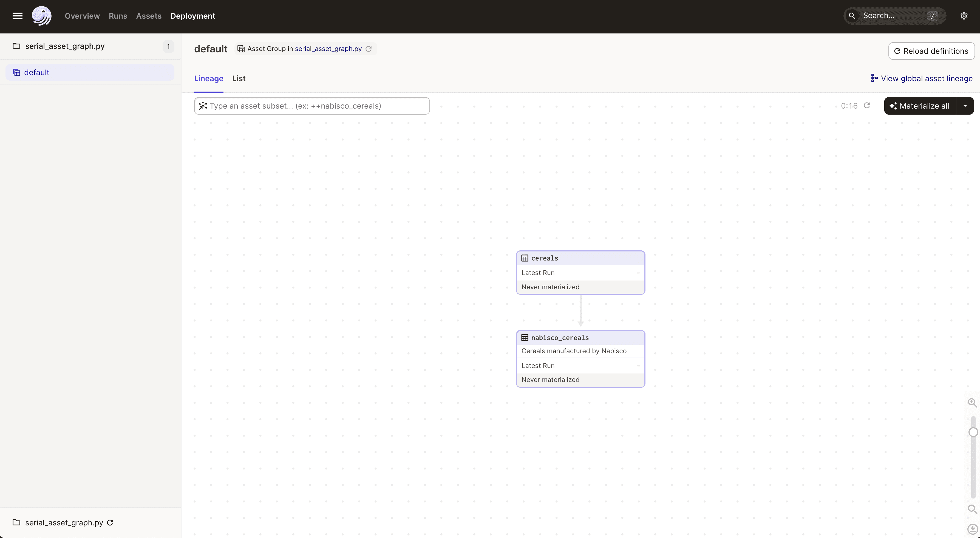Reload serial_asset_graph.py at sidebar bottom
This screenshot has height=538, width=980.
point(110,522)
